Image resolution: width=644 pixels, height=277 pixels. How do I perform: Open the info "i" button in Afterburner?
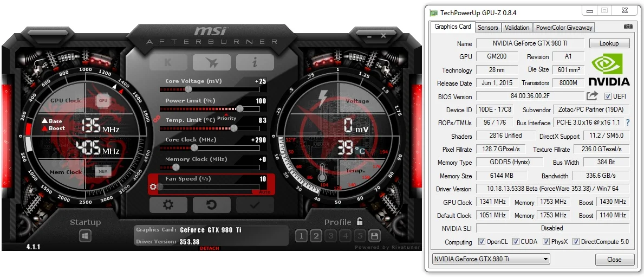[x=255, y=62]
